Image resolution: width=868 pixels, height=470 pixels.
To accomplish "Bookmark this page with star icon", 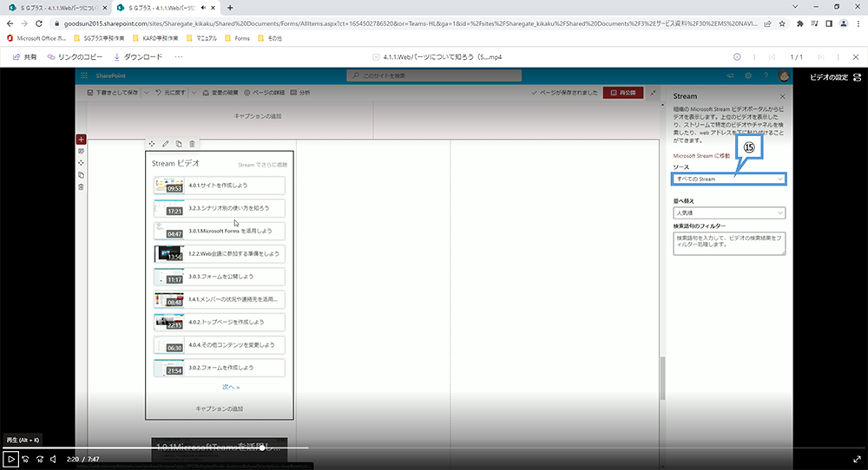I will click(782, 23).
